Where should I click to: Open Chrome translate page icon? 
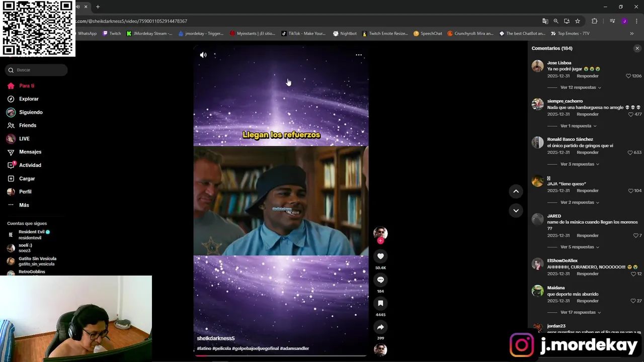click(x=545, y=21)
